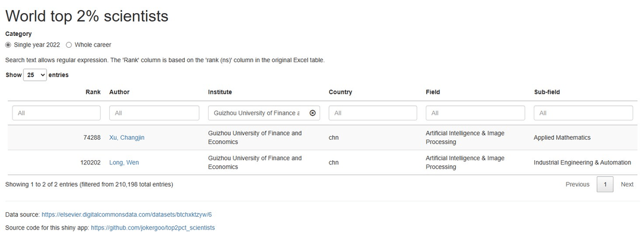Sort table by Country column
The image size is (644, 239).
pos(340,92)
